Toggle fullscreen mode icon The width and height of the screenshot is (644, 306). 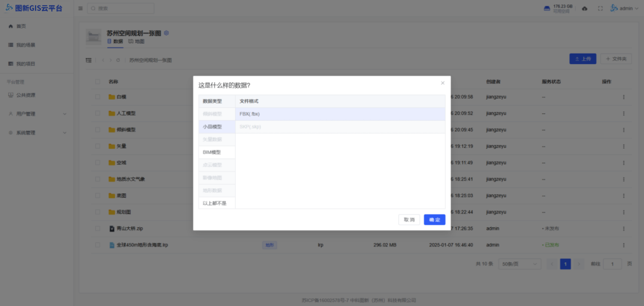pyautogui.click(x=600, y=8)
